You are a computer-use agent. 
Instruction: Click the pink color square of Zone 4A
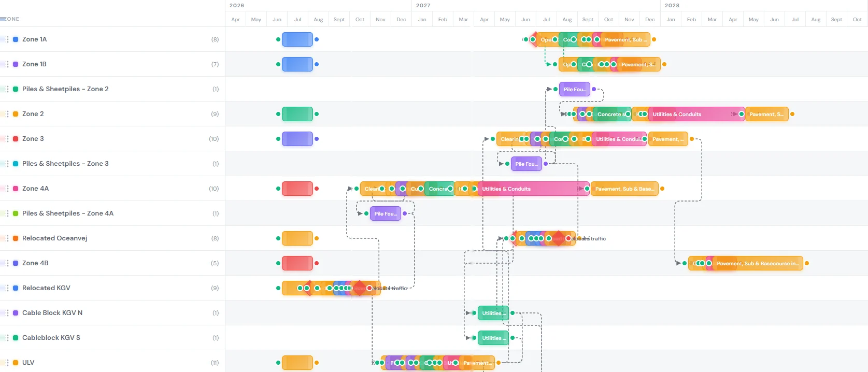[16, 189]
